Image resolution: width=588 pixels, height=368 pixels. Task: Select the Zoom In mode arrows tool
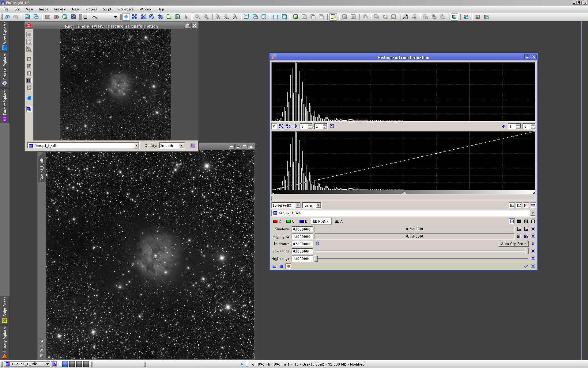click(x=134, y=17)
